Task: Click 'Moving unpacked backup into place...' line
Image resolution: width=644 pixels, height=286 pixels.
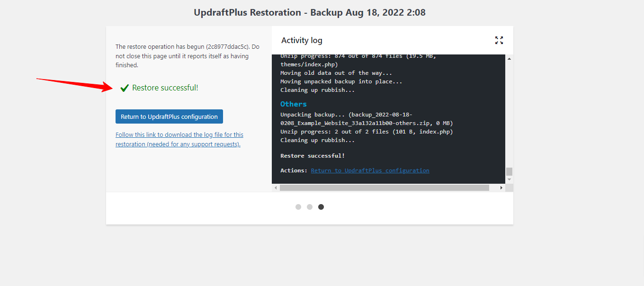Action: [x=341, y=81]
